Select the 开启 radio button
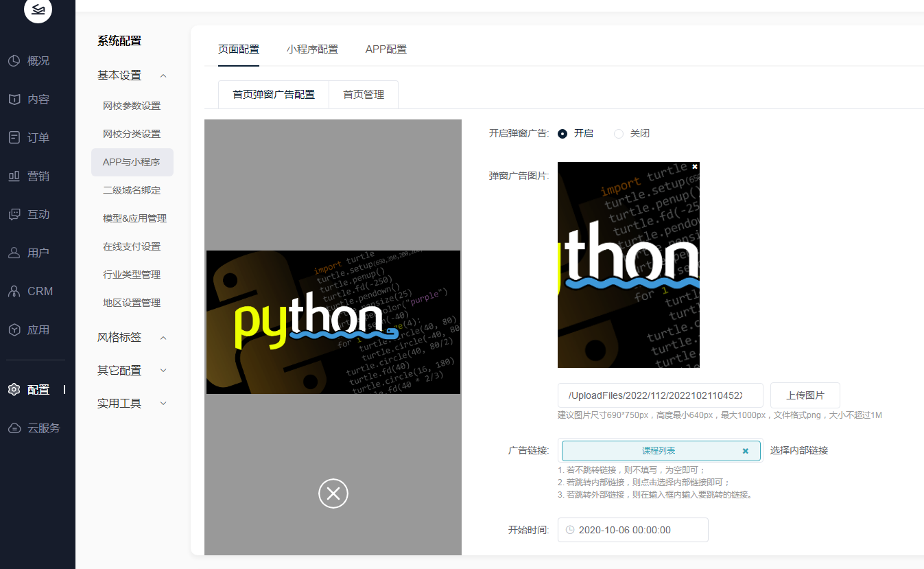The height and width of the screenshot is (569, 924). click(562, 134)
